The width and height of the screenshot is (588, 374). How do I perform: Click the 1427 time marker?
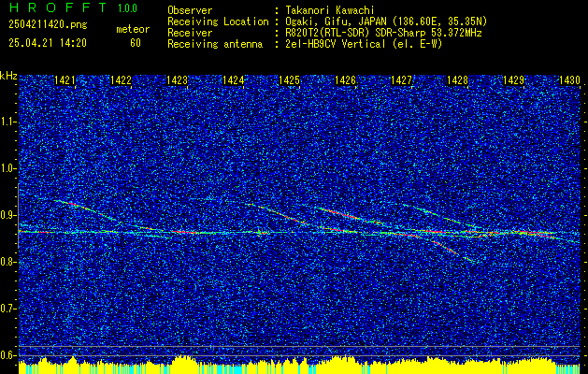pos(401,79)
